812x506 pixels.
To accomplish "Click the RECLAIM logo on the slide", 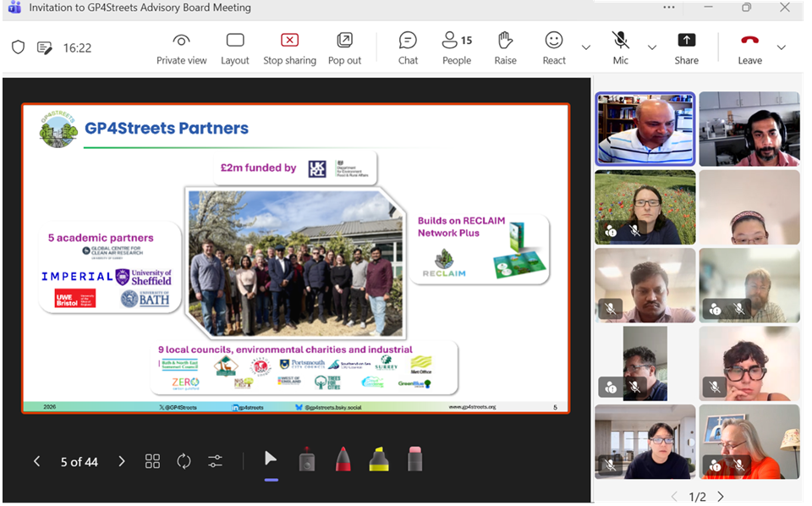I will [x=444, y=263].
